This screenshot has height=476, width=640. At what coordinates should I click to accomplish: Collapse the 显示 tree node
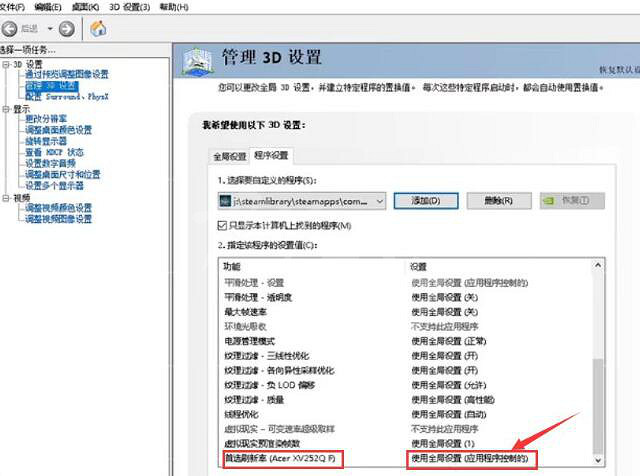6,109
